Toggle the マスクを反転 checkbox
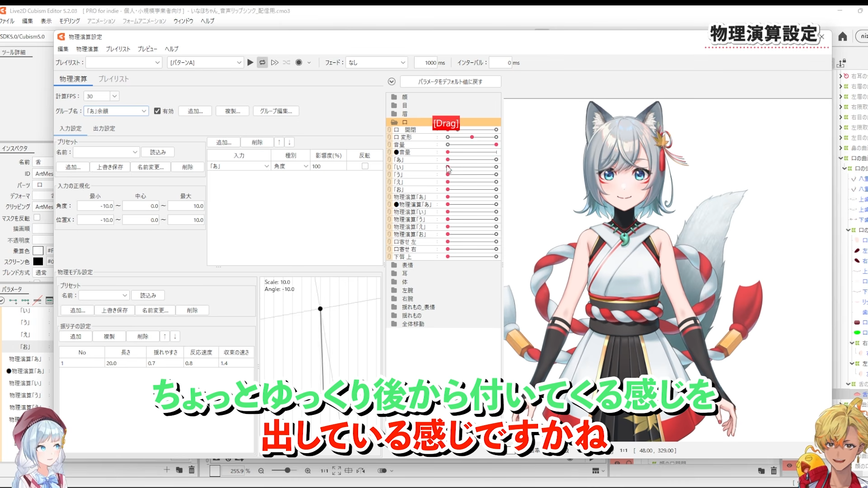868x488 pixels. pos(37,218)
